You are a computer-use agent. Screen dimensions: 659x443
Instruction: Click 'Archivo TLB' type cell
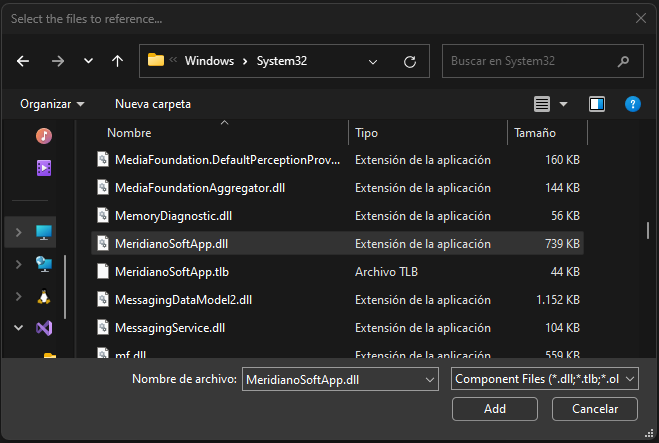tap(386, 272)
